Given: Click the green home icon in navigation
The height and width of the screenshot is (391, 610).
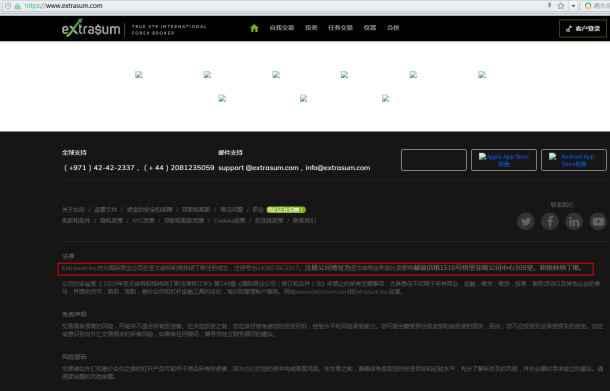Looking at the screenshot, I should click(x=254, y=28).
